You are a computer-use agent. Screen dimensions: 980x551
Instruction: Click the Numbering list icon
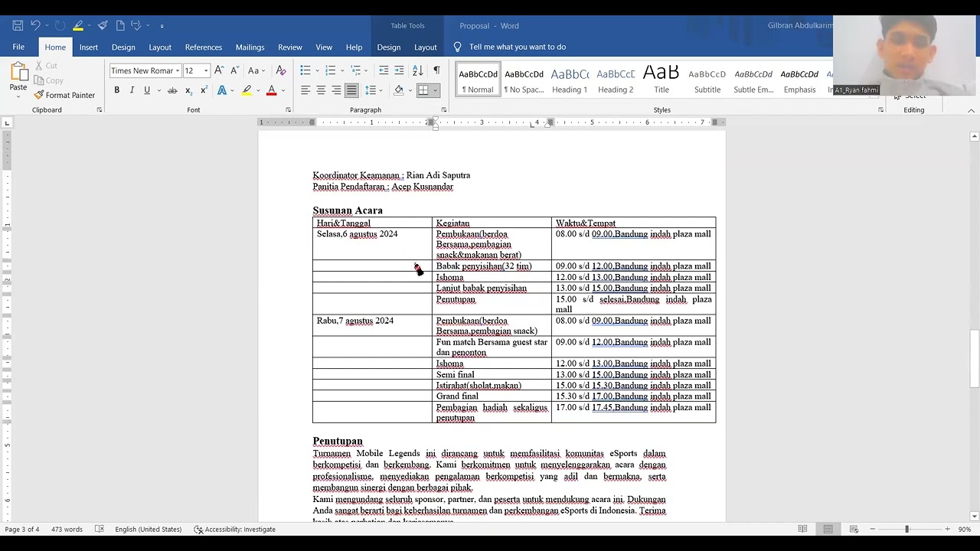330,70
